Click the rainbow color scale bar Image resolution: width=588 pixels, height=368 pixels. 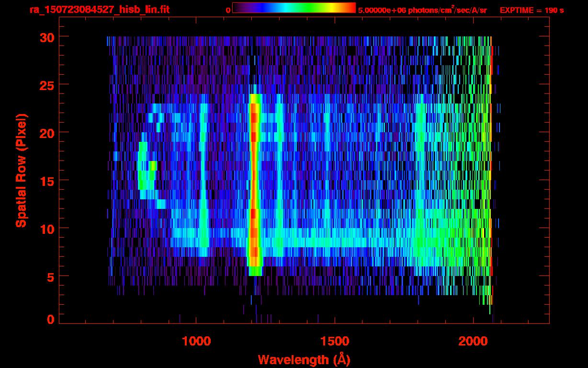point(294,8)
